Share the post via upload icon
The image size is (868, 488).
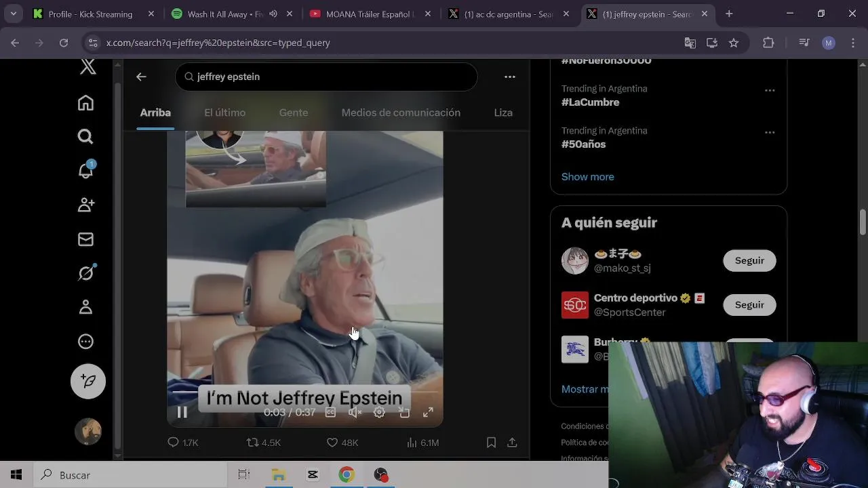point(513,443)
